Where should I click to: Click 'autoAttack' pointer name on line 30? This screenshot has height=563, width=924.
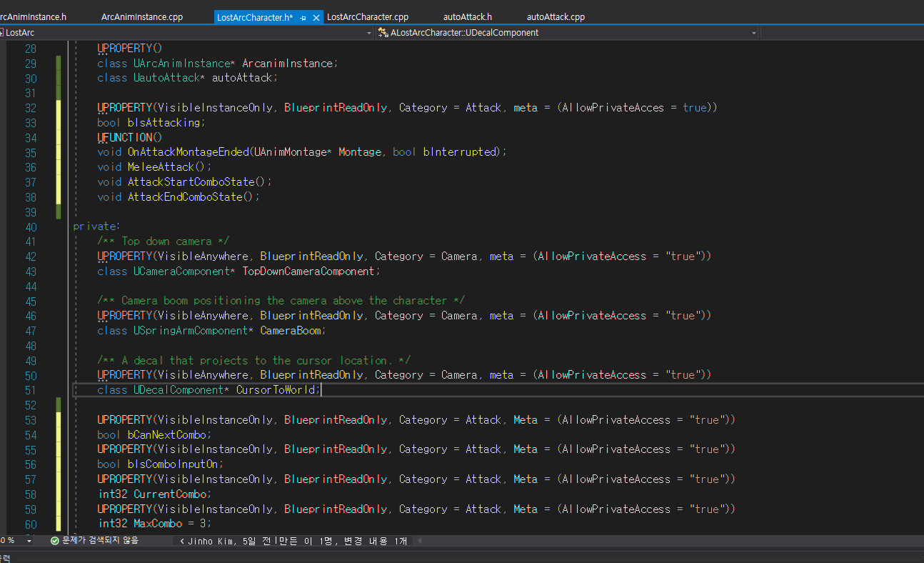click(242, 78)
